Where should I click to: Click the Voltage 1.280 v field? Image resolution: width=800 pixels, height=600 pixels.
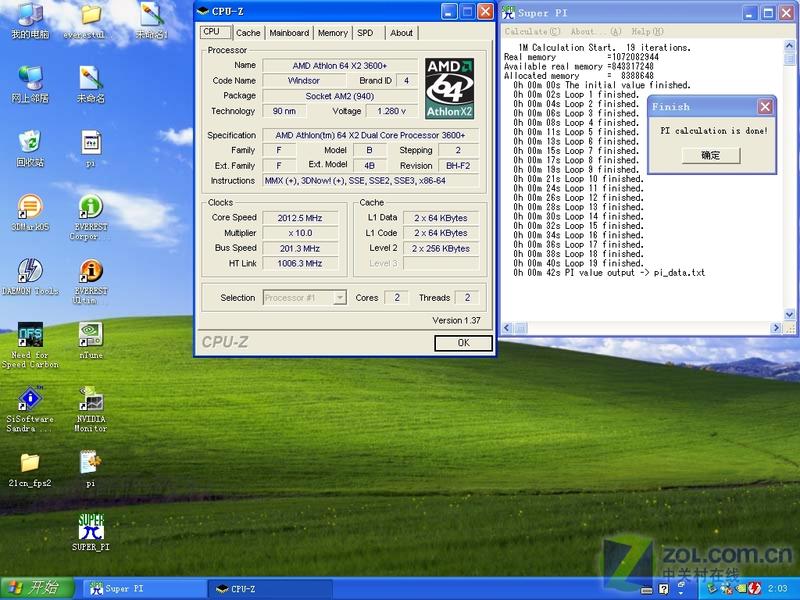392,111
